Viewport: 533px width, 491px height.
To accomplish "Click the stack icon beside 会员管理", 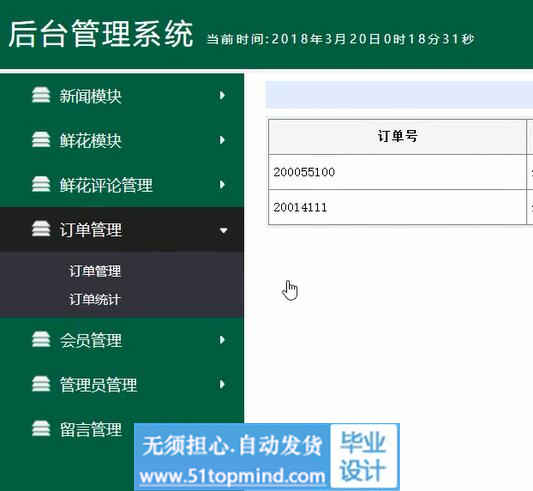I will (x=41, y=339).
